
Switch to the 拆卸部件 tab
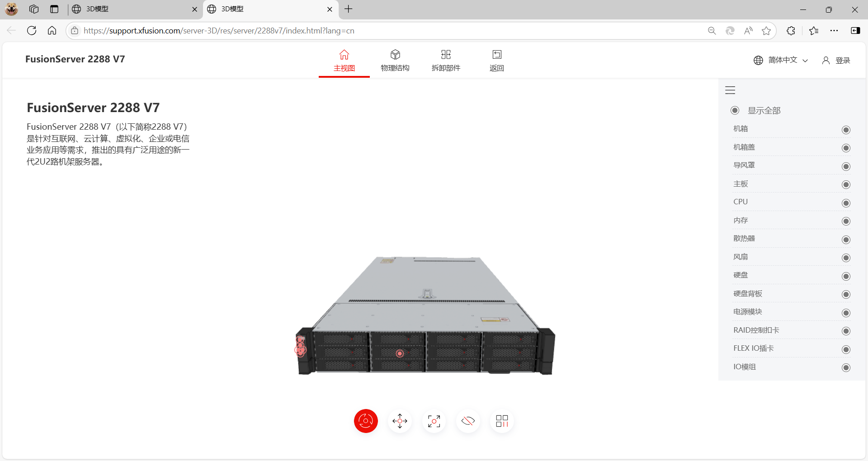pos(446,61)
